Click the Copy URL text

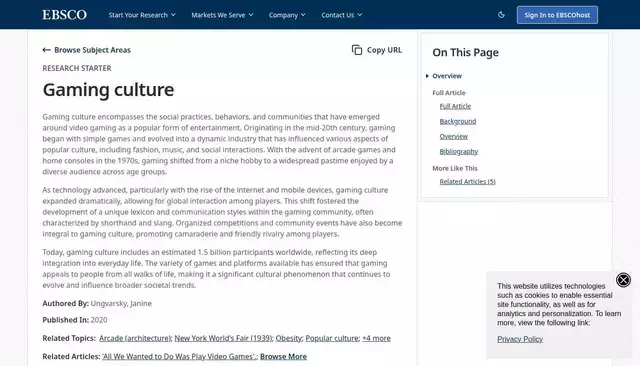(x=384, y=50)
